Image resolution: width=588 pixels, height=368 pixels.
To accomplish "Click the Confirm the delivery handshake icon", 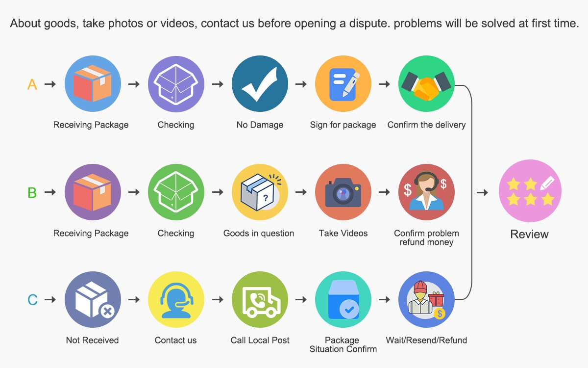I will [x=426, y=84].
